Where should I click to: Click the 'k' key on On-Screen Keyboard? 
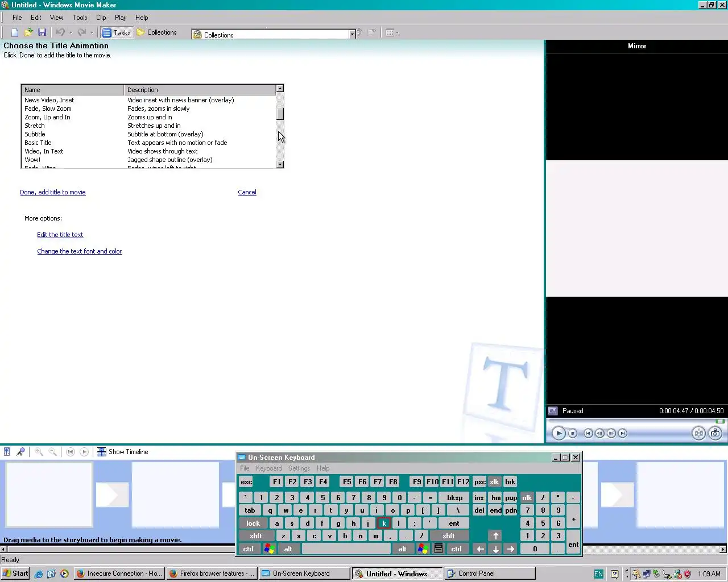384,523
